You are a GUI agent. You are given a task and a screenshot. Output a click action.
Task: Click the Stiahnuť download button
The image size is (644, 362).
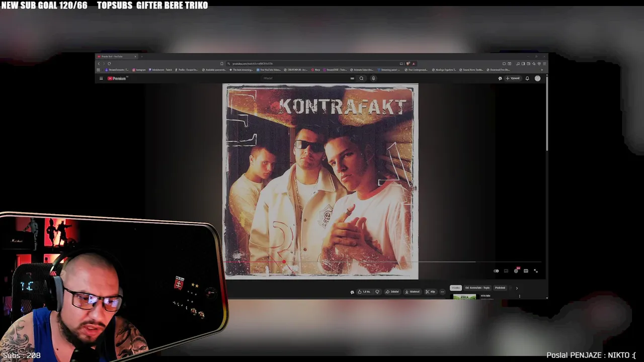click(x=412, y=292)
